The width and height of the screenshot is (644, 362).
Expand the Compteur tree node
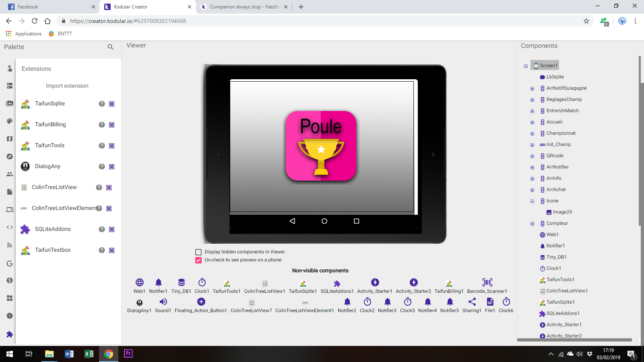point(532,224)
